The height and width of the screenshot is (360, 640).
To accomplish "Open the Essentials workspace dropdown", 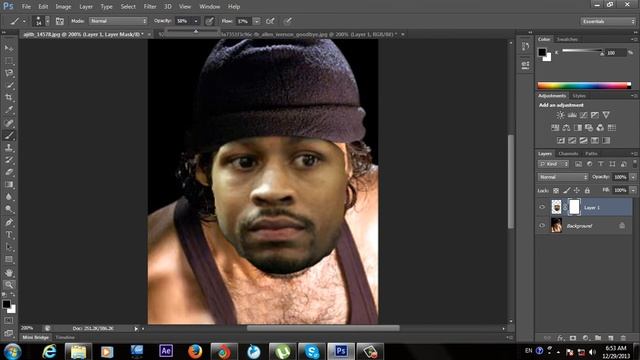I will pos(608,21).
